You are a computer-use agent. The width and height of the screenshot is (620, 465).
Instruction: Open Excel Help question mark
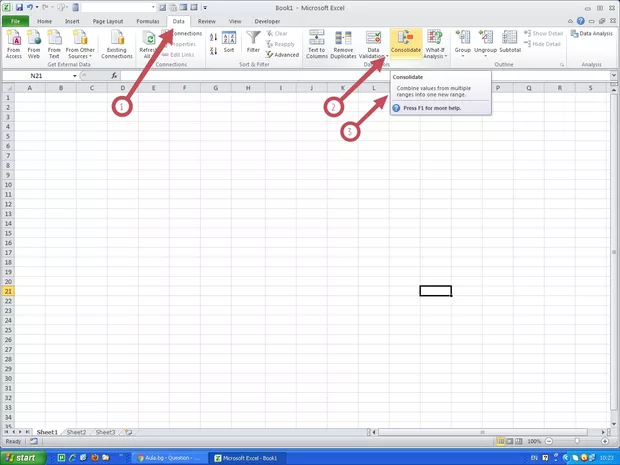click(580, 21)
